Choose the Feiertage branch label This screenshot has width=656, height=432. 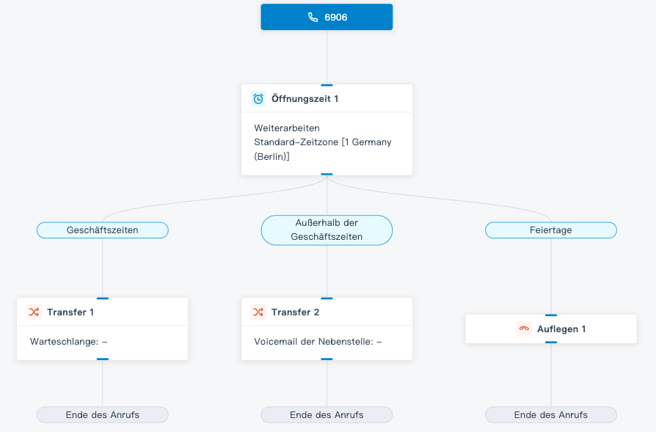point(550,230)
